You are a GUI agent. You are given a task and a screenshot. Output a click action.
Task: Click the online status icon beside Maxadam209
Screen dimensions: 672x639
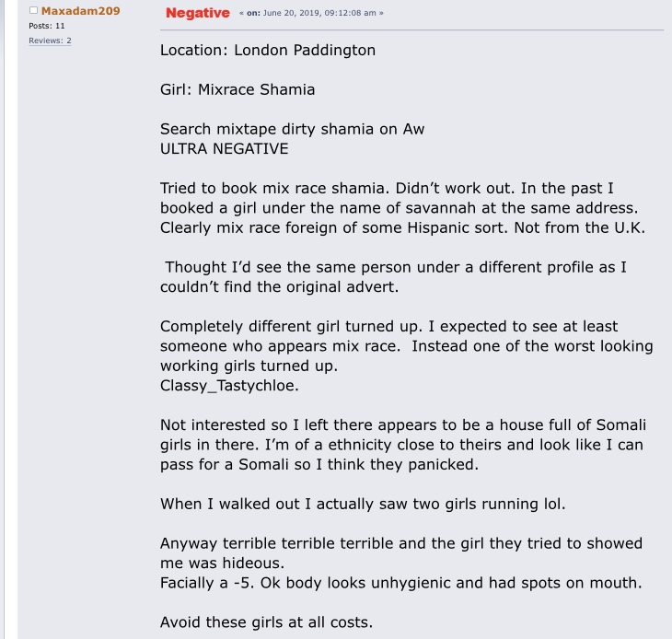(x=33, y=10)
